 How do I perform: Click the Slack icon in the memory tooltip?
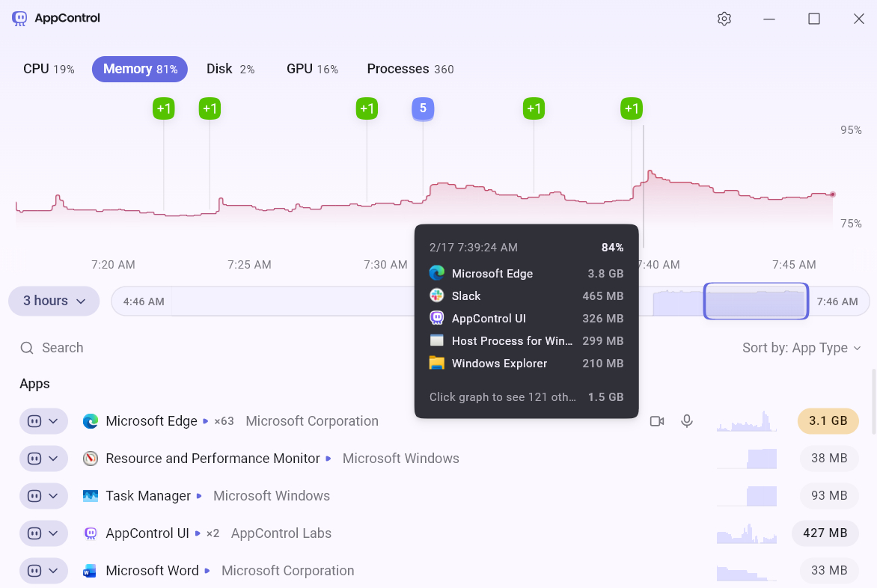click(436, 295)
